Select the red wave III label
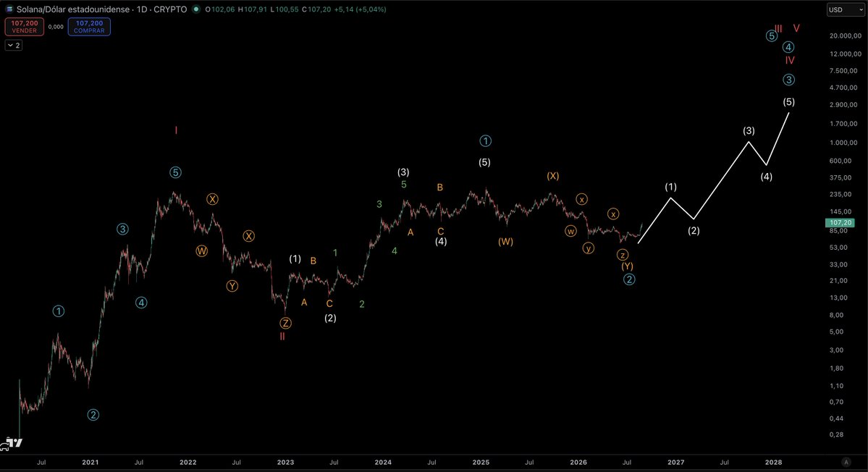This screenshot has width=868, height=472. pos(778,29)
